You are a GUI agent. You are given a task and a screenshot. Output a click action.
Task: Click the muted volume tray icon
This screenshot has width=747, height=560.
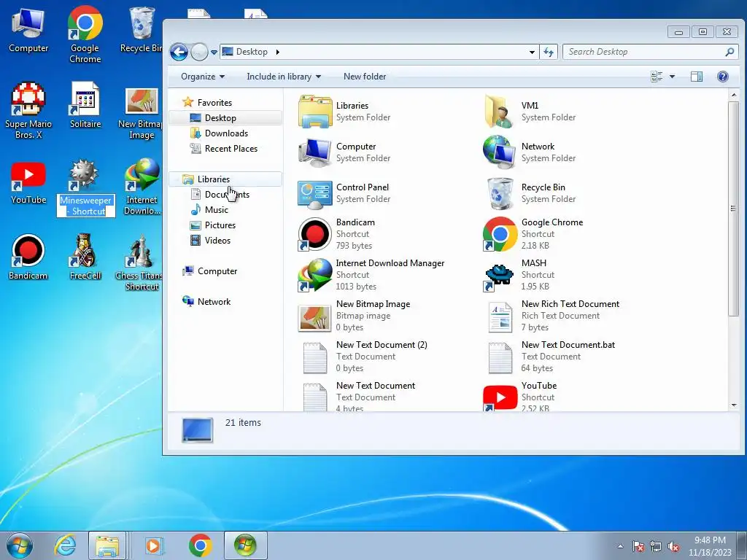pyautogui.click(x=673, y=547)
